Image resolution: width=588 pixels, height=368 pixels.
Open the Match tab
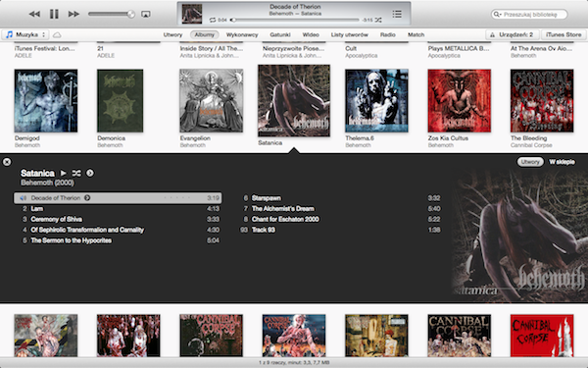click(416, 34)
